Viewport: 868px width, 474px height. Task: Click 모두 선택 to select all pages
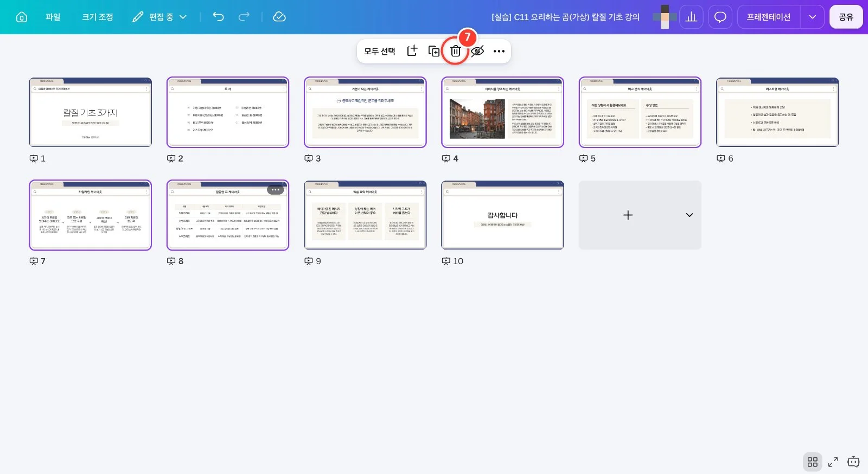click(380, 51)
